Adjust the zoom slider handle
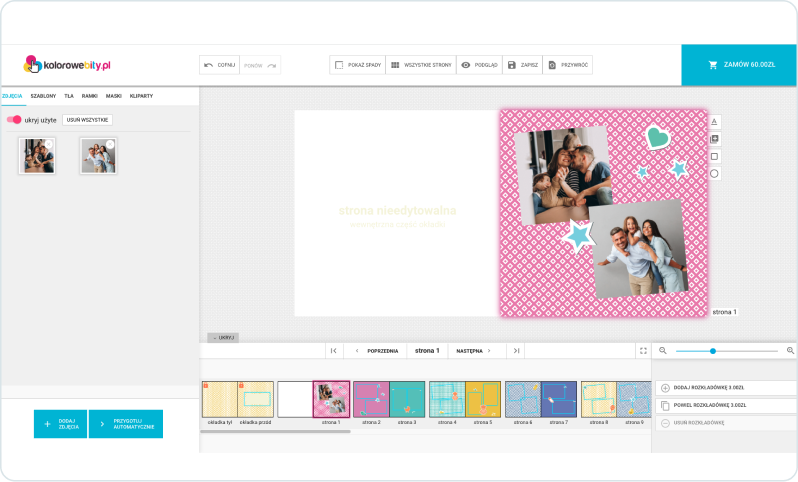This screenshot has height=482, width=798. coord(713,351)
